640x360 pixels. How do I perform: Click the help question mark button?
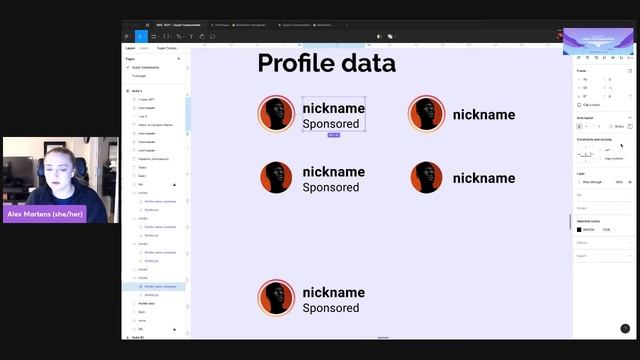point(625,328)
